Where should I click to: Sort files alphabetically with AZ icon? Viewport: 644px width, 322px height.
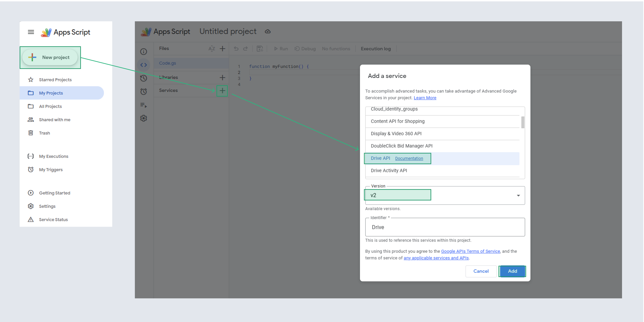coord(211,48)
